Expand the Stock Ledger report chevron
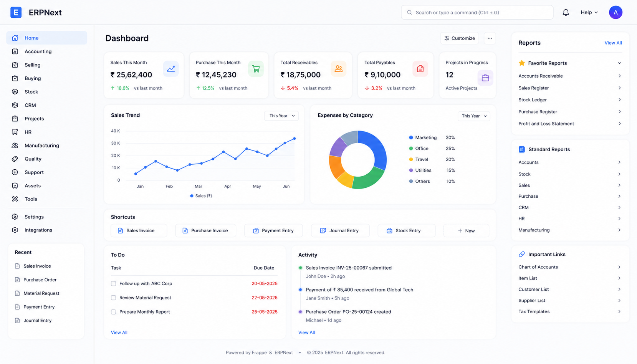Image resolution: width=637 pixels, height=364 pixels. click(x=619, y=100)
